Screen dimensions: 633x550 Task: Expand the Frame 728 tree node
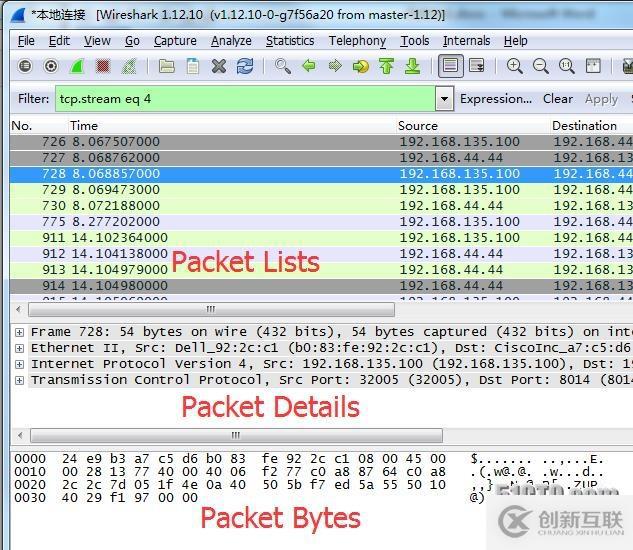(x=19, y=332)
